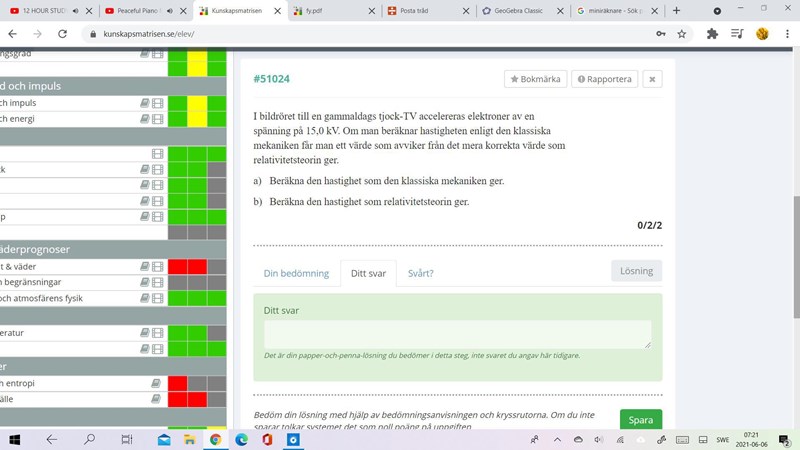
Task: Report the question via the Rapportera button
Action: point(604,79)
